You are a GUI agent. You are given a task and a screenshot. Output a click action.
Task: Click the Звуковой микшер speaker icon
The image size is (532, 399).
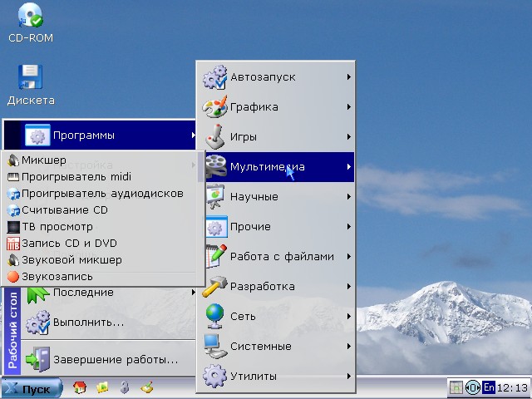[x=13, y=260]
